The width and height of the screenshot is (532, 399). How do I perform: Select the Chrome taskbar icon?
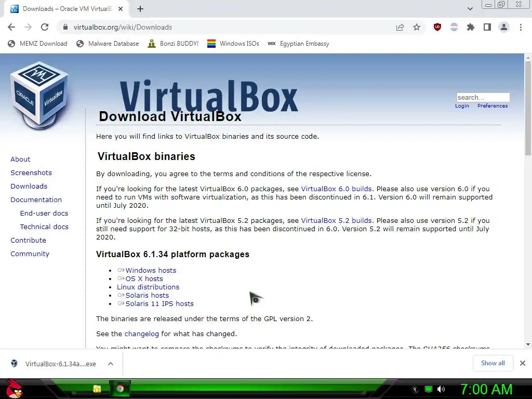[x=120, y=389]
